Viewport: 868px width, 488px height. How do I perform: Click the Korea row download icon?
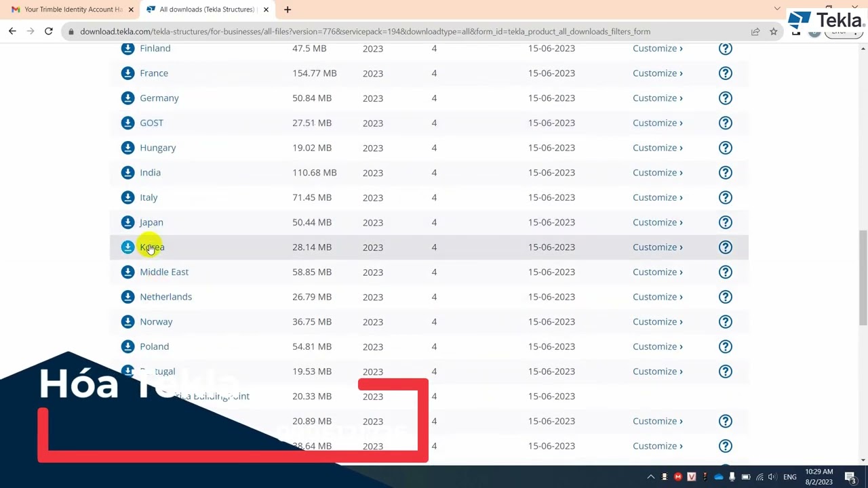click(127, 247)
